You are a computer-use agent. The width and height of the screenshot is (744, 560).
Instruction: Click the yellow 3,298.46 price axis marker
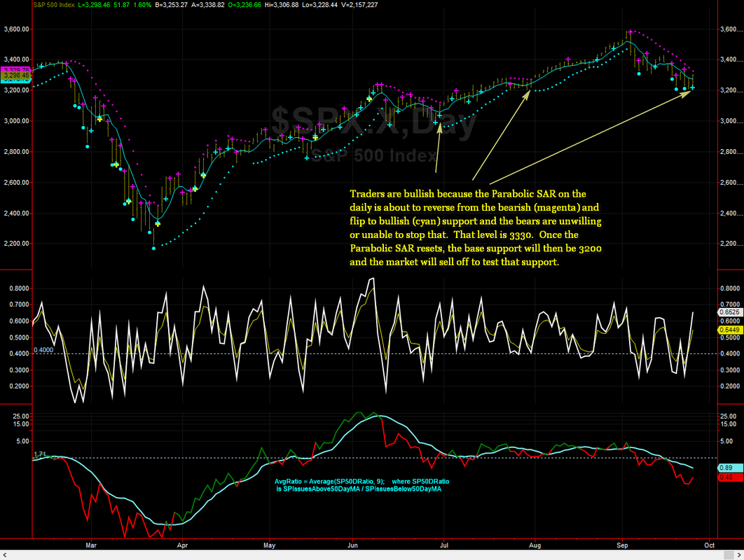coord(15,76)
